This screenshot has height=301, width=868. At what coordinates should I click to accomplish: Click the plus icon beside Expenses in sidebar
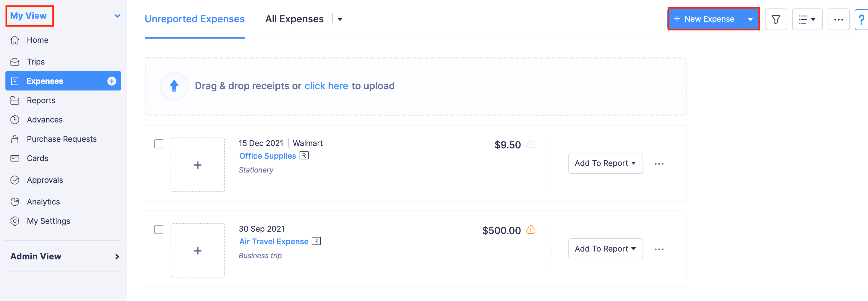point(111,81)
